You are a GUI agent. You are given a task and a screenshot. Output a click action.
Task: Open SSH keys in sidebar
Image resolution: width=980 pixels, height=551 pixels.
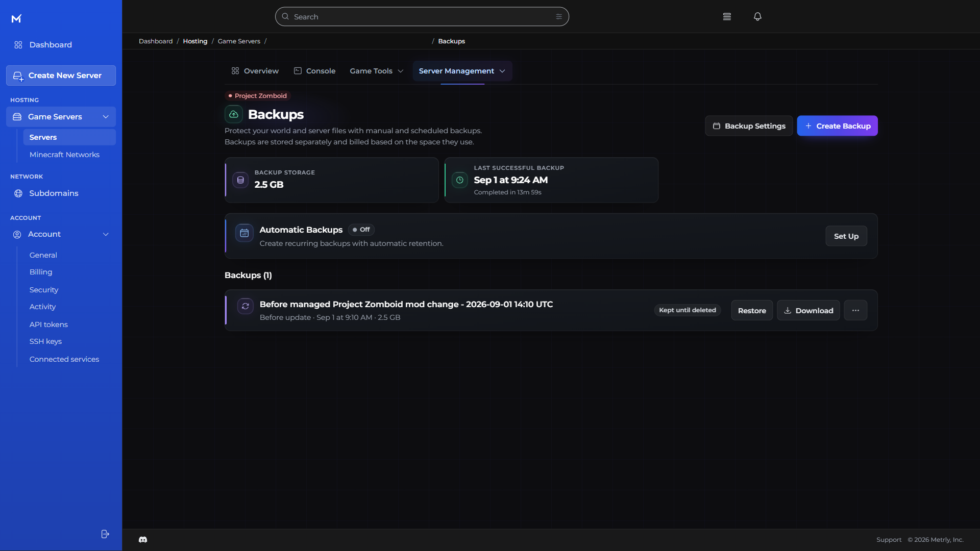(45, 341)
